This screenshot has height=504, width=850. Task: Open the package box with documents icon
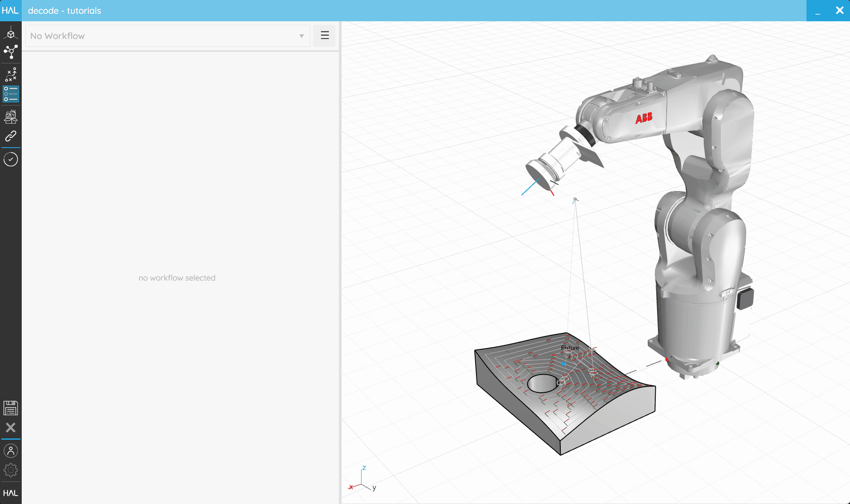(11, 117)
